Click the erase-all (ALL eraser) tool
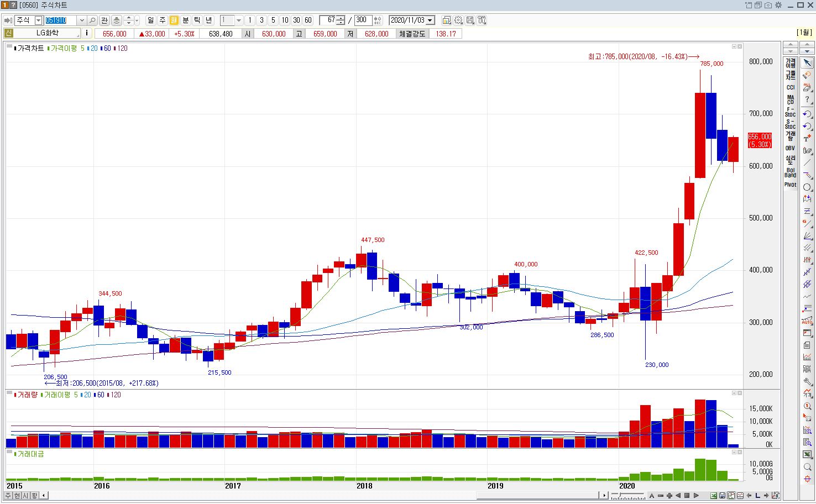Viewport: 816px width, 504px height. click(807, 87)
